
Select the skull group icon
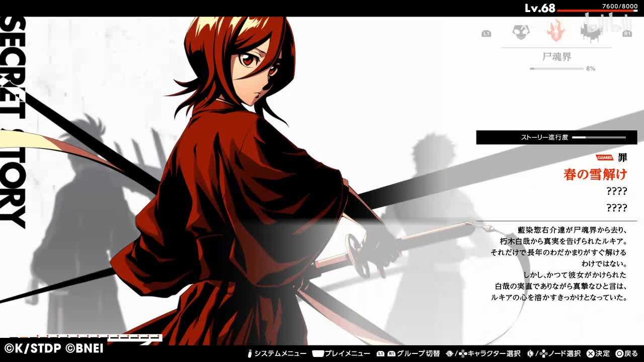coord(521,32)
